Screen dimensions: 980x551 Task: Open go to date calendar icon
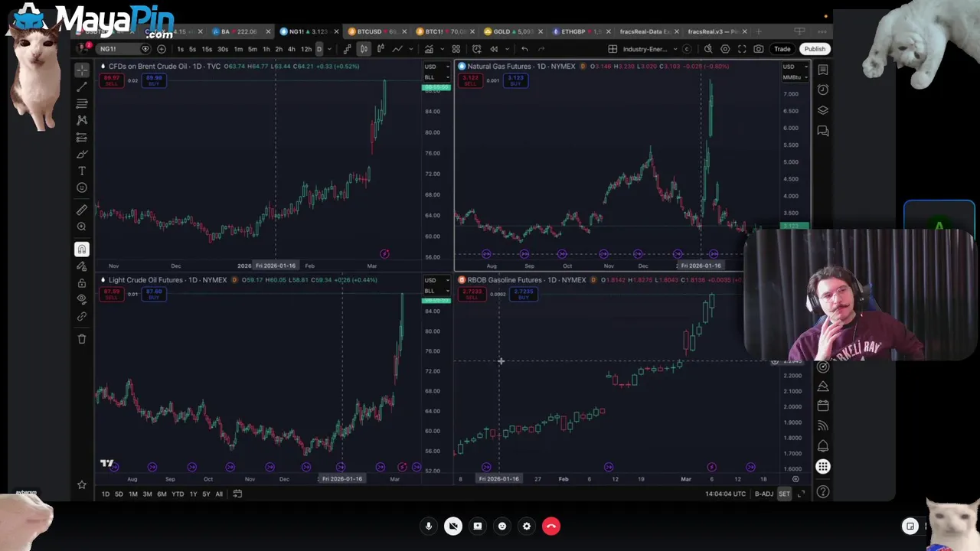[237, 494]
